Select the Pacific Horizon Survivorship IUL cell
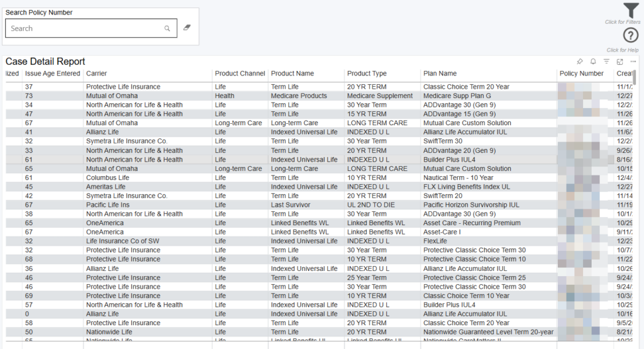The image size is (644, 349). 471,205
